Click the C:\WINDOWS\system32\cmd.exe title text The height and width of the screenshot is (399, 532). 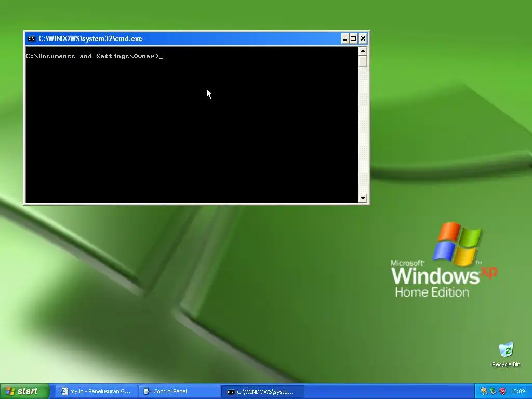tap(90, 38)
